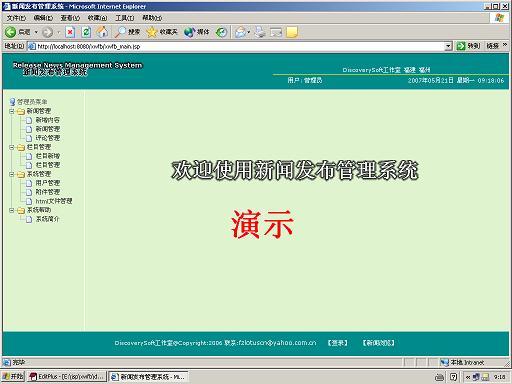Open the Home page icon

point(102,32)
